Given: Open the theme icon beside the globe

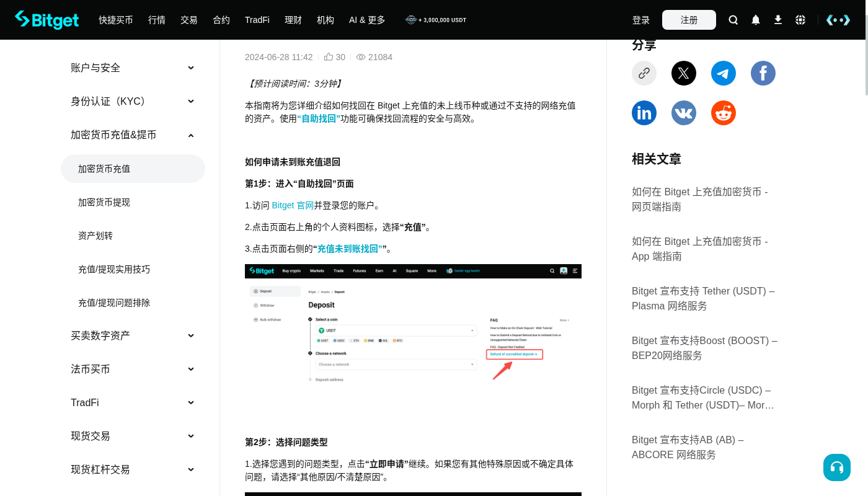Looking at the screenshot, I should [x=838, y=20].
